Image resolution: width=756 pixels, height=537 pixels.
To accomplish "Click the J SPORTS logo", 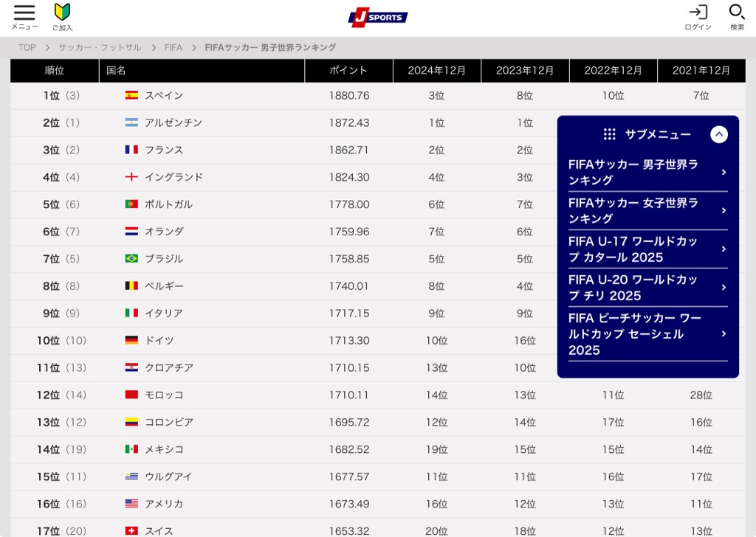I will point(377,17).
